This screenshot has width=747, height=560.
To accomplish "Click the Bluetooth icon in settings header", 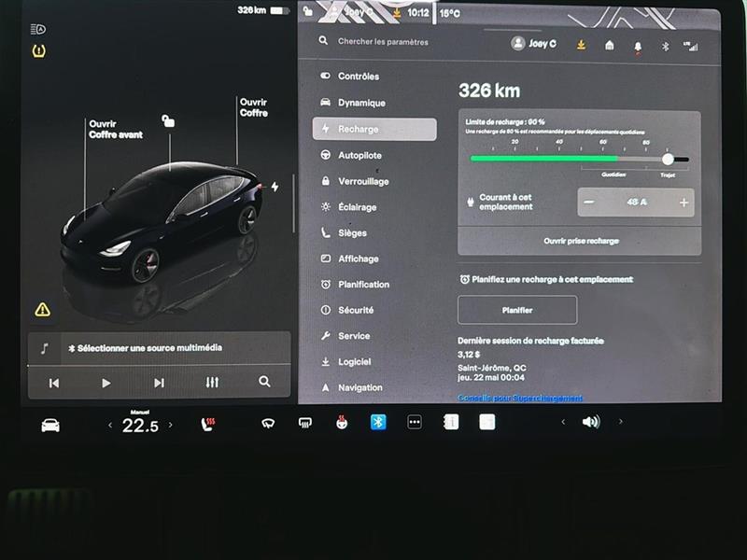I will pos(666,46).
